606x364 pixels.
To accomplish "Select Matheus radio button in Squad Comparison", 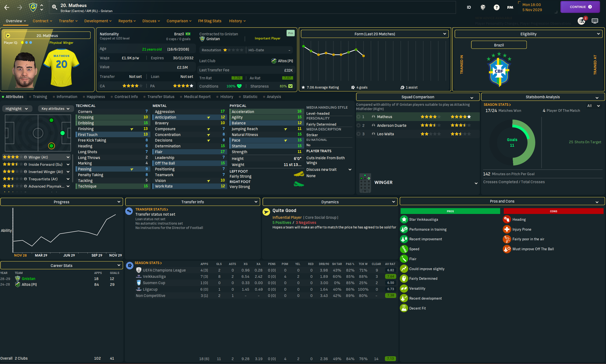I will 359,117.
